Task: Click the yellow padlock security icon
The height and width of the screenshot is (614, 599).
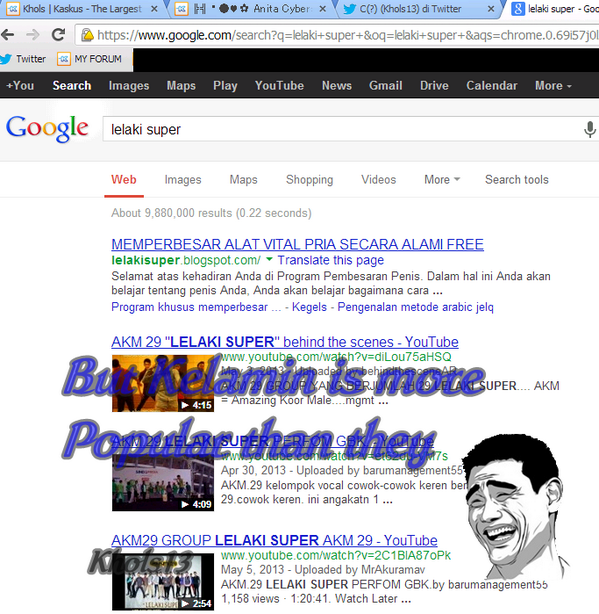Action: (x=87, y=35)
